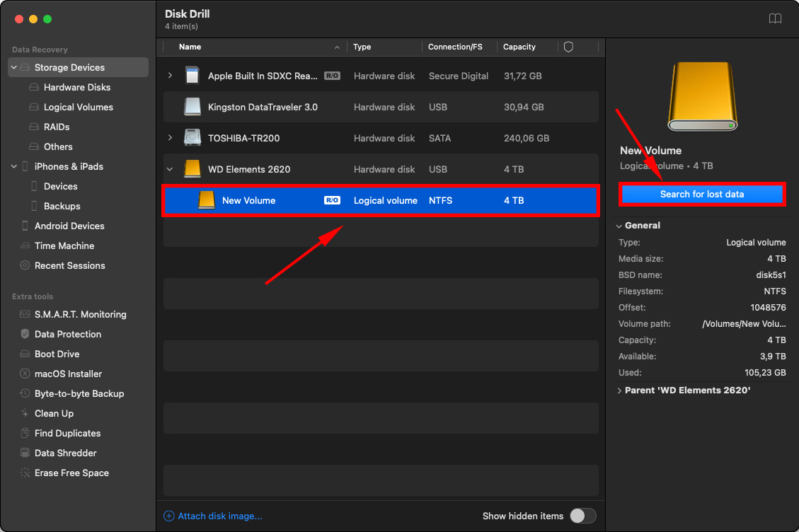Click the Recent Sessions gear icon
Screen dimensions: 799x532
25,265
